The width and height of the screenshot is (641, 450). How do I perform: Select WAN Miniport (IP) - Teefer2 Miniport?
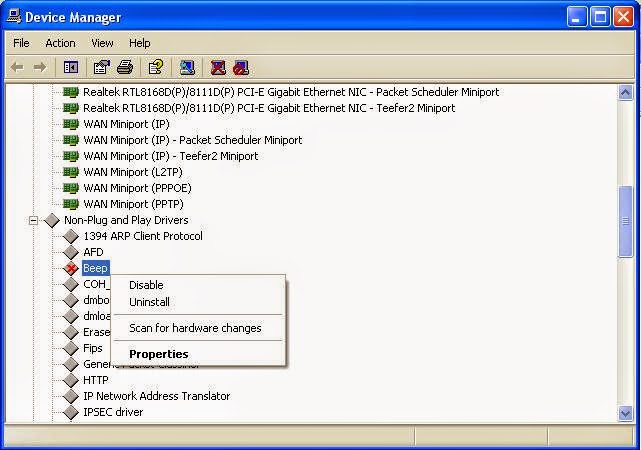[x=170, y=156]
